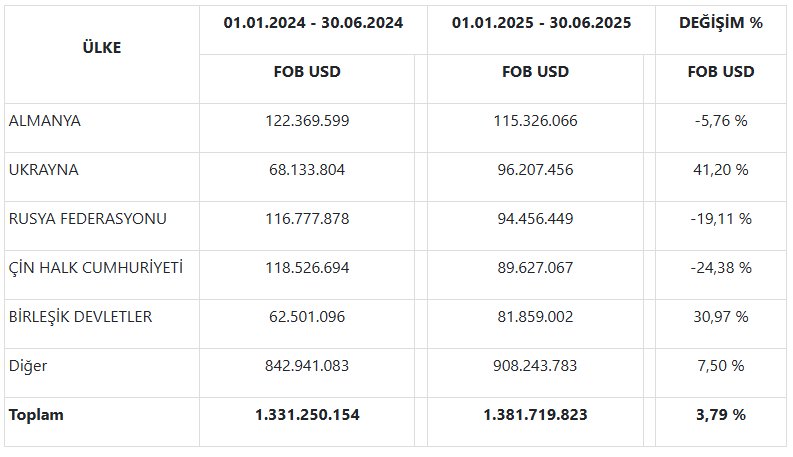Click the Toplam row label
Viewport: 793px width, 457px height.
pyautogui.click(x=36, y=415)
